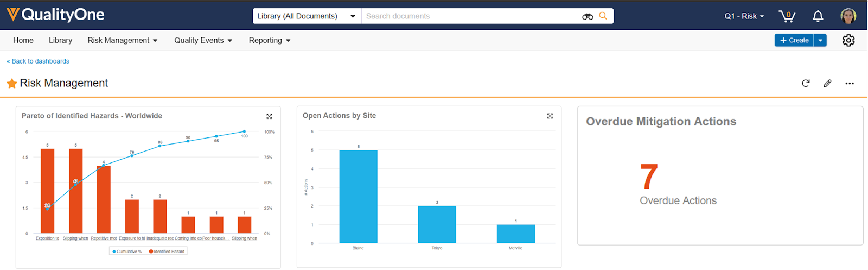Open user profile avatar

point(848,16)
